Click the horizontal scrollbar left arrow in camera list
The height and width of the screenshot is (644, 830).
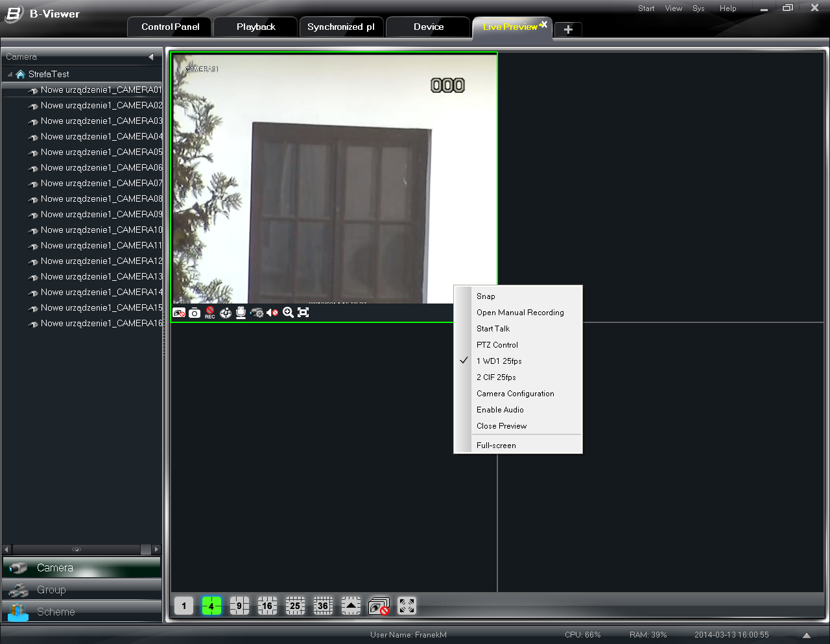tap(7, 549)
